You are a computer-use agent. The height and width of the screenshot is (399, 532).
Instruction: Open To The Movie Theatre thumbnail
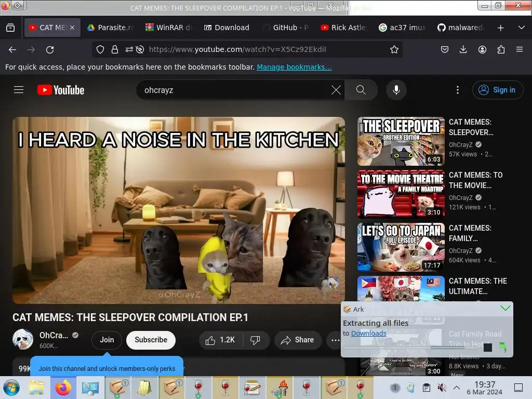tap(401, 194)
